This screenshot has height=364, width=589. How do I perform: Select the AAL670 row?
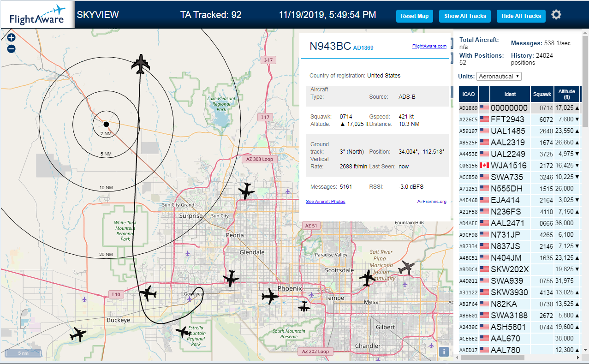pos(519,338)
